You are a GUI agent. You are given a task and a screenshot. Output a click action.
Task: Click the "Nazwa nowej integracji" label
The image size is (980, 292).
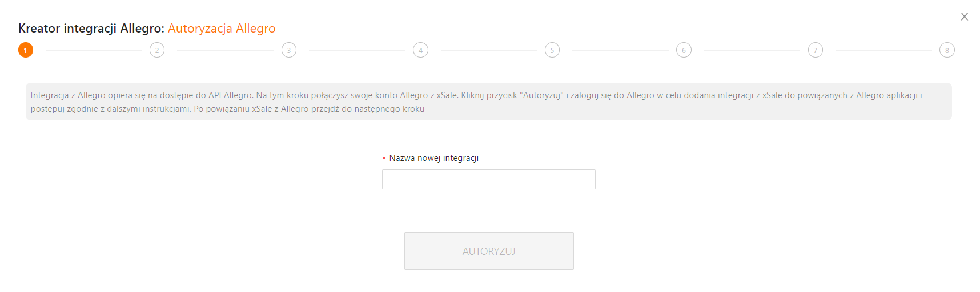point(434,158)
